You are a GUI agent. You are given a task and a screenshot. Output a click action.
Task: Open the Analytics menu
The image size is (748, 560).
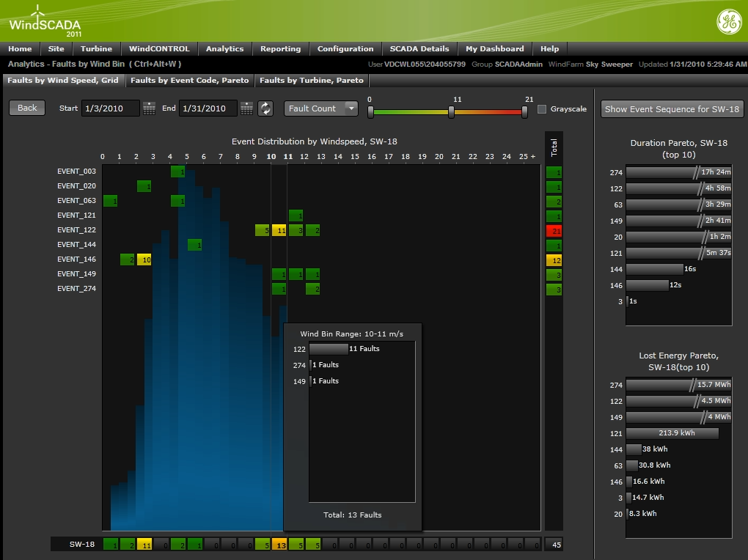224,48
